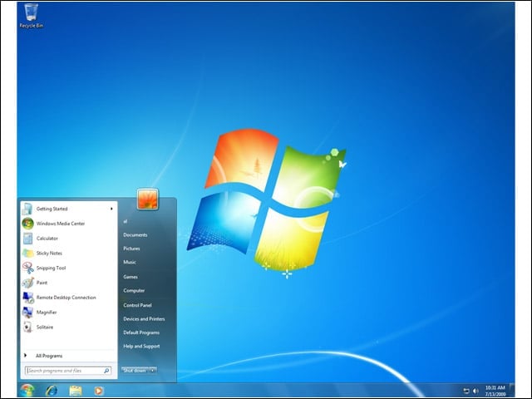
Task: Click the Sticky Notes icon
Action: (27, 253)
